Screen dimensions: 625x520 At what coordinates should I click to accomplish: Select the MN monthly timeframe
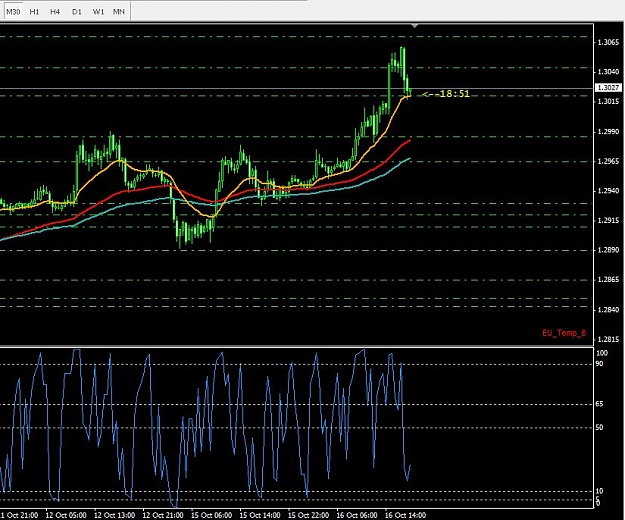pos(119,12)
